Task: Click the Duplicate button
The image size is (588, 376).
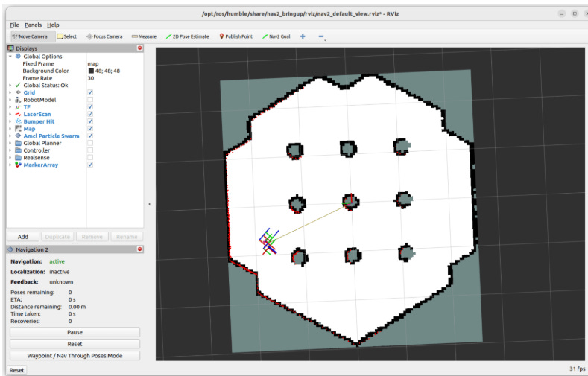Action: (57, 237)
